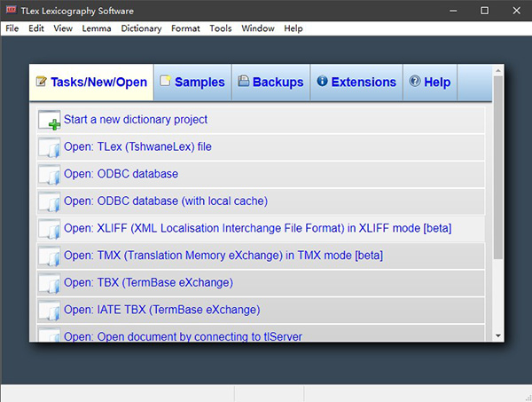
Task: Click the folder icon beside Open: ODBC database
Action: tap(49, 175)
